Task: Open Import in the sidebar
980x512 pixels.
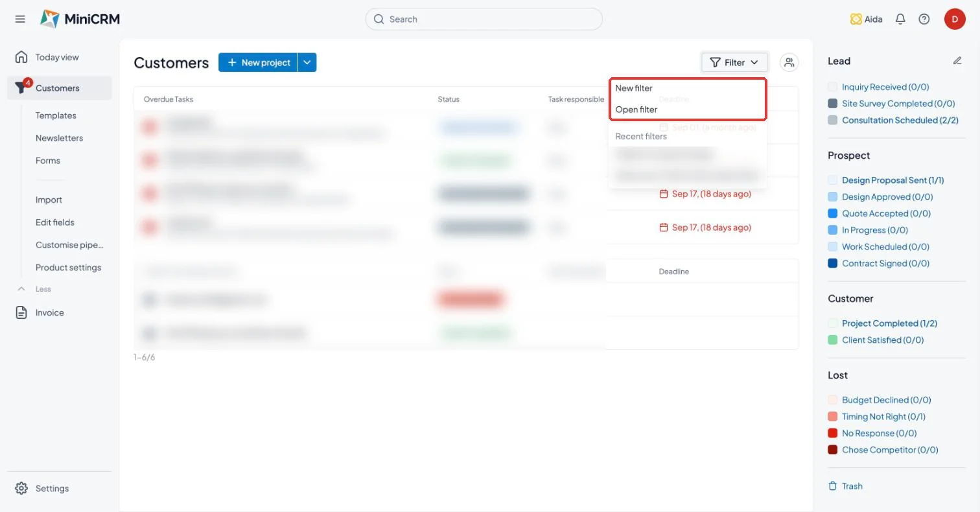Action: [x=49, y=200]
